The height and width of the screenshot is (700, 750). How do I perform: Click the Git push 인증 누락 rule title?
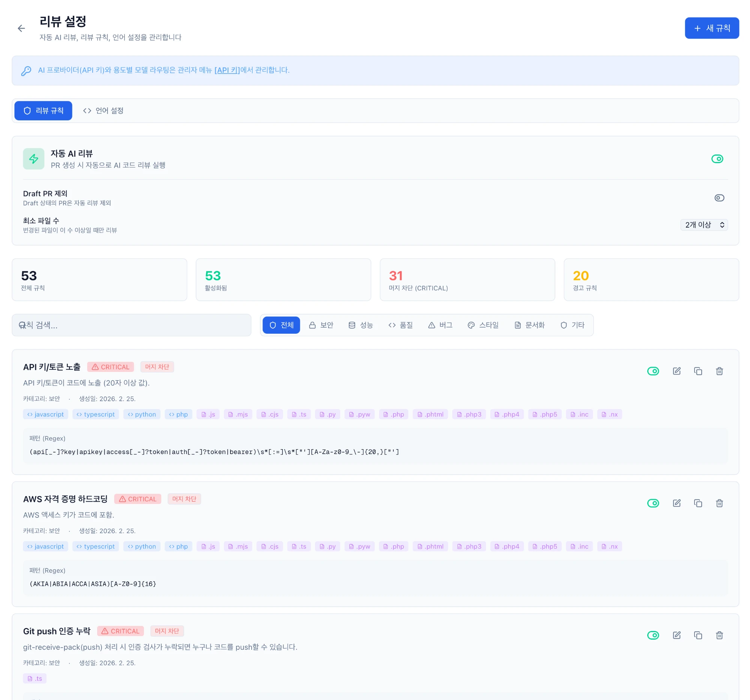57,631
